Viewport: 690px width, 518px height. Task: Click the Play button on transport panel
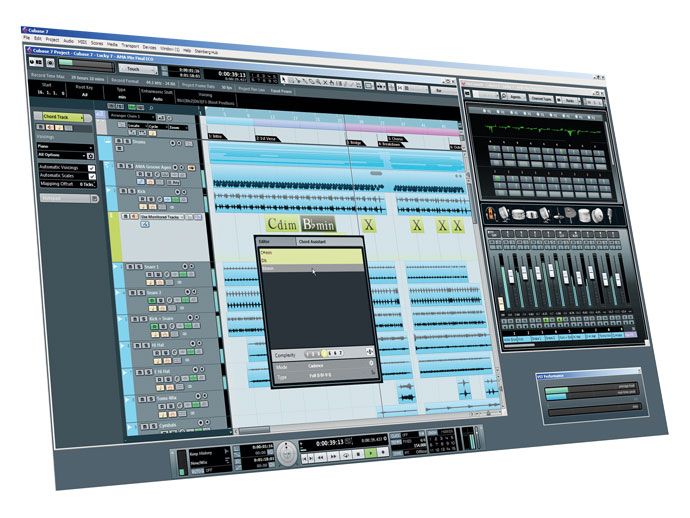[x=371, y=452]
